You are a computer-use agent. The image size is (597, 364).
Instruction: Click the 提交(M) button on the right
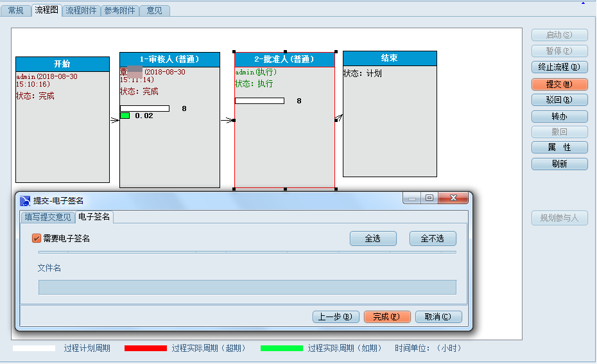click(559, 84)
